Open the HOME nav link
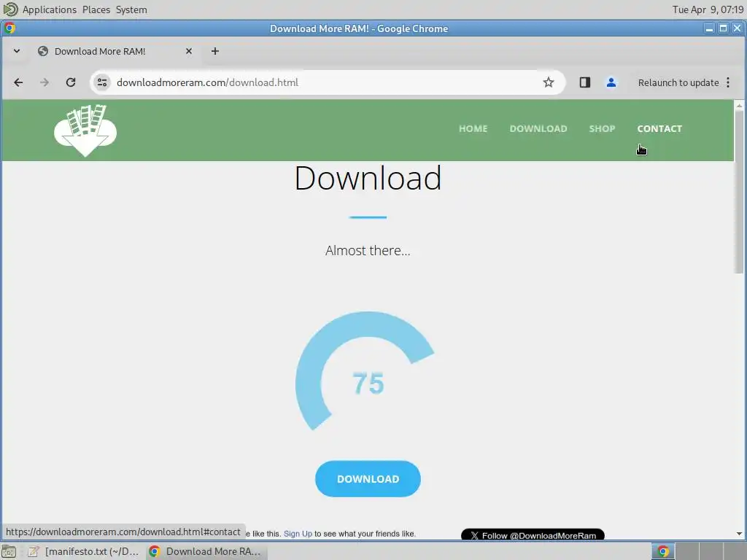 [x=473, y=128]
